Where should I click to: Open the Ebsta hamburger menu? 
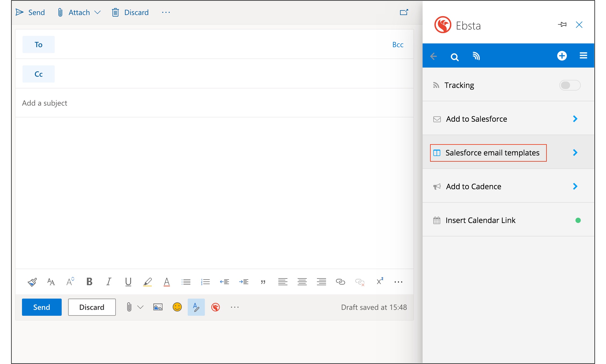pos(583,55)
